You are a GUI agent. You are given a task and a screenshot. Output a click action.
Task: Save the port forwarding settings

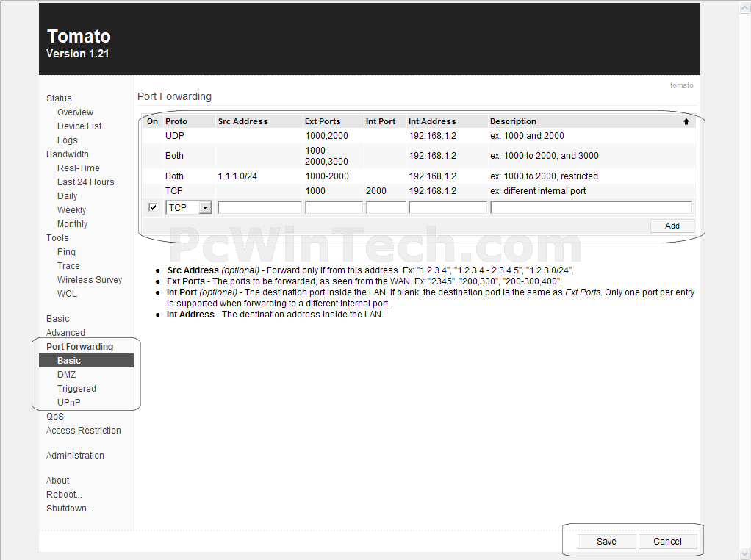pos(606,542)
